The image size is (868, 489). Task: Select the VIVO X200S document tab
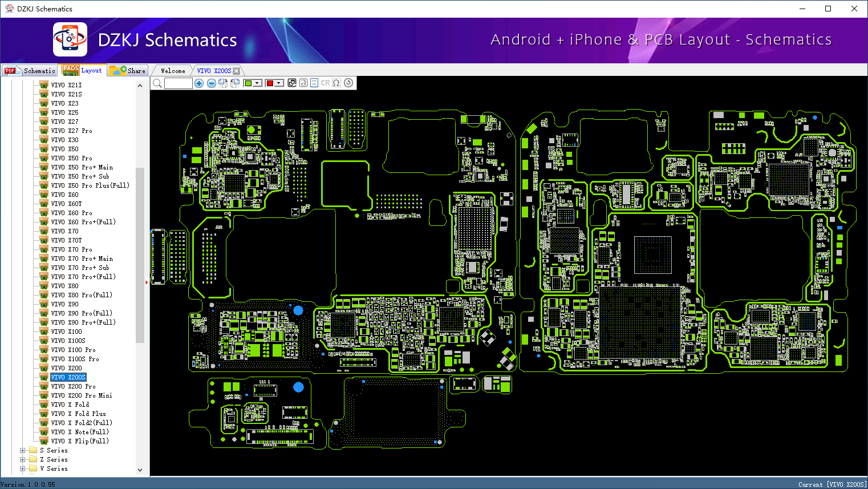point(214,71)
